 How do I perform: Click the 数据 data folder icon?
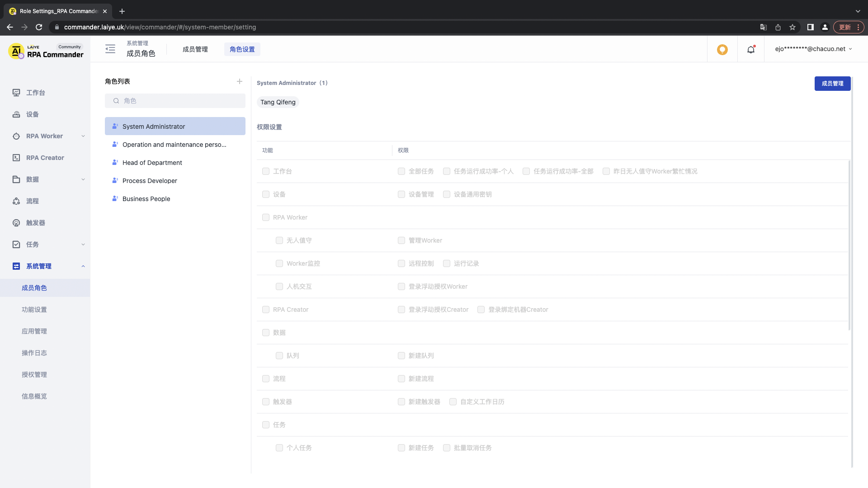[16, 179]
